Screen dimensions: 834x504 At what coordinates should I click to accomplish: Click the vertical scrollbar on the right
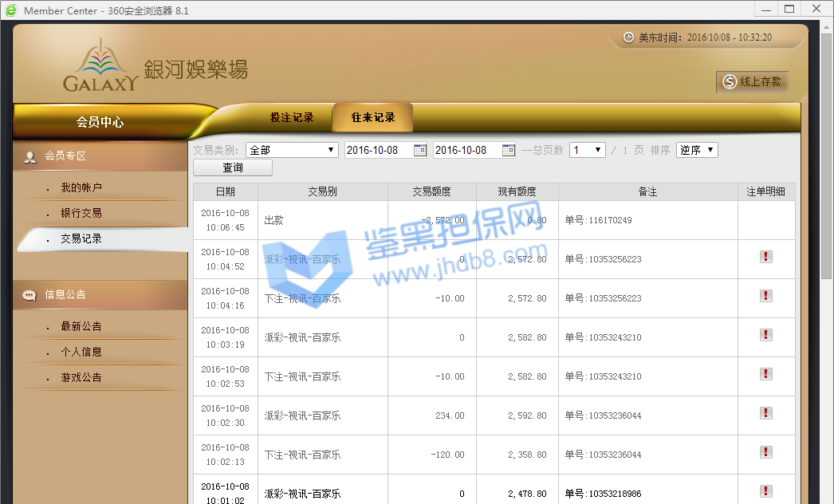(x=827, y=159)
